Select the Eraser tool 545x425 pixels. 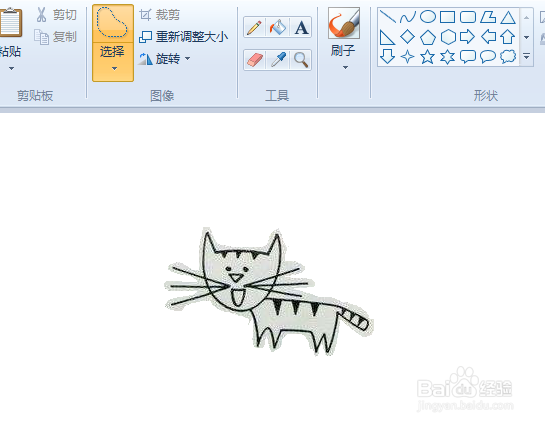[254, 60]
